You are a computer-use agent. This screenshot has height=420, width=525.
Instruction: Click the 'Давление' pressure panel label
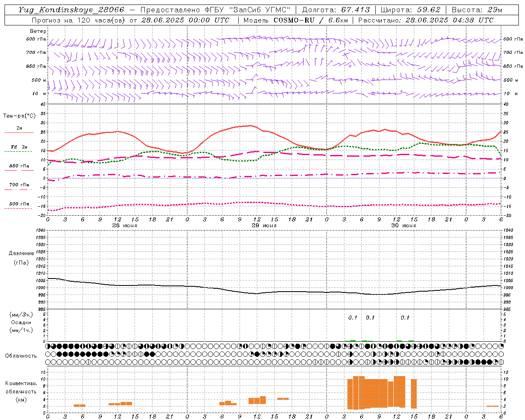(21, 253)
